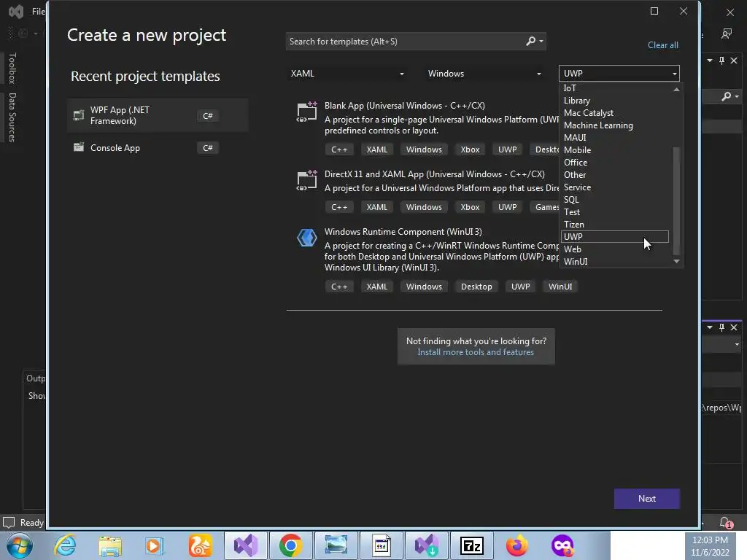Viewport: 747px width, 560px height.
Task: Click the project type list scrollbar
Action: (676, 200)
